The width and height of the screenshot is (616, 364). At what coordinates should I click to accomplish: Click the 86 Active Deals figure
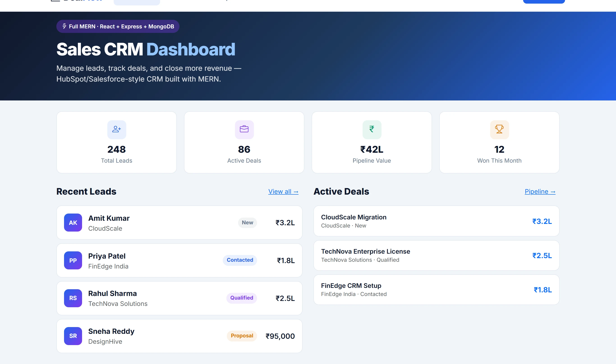(244, 149)
